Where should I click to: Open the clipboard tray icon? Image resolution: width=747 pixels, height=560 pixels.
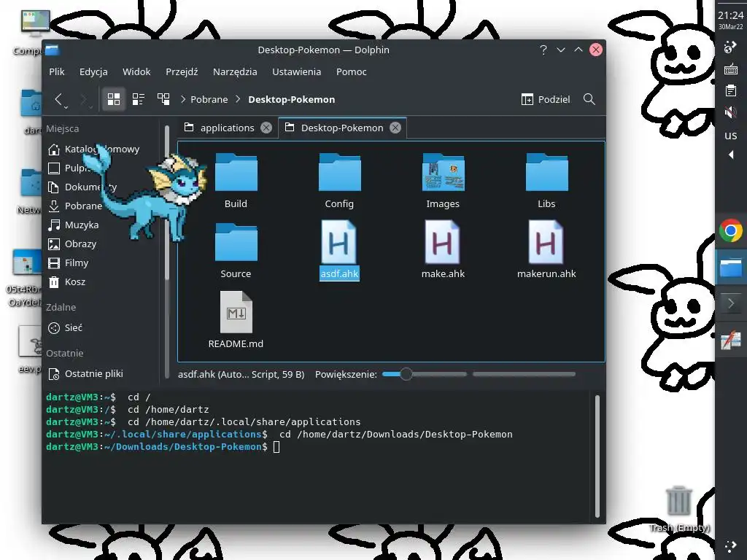pos(731,90)
